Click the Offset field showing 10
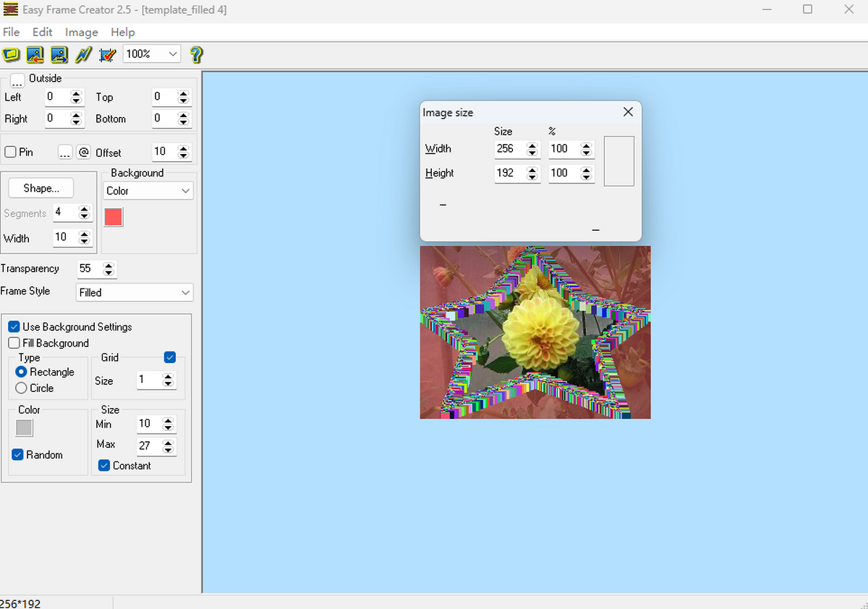Image resolution: width=868 pixels, height=609 pixels. pos(164,152)
